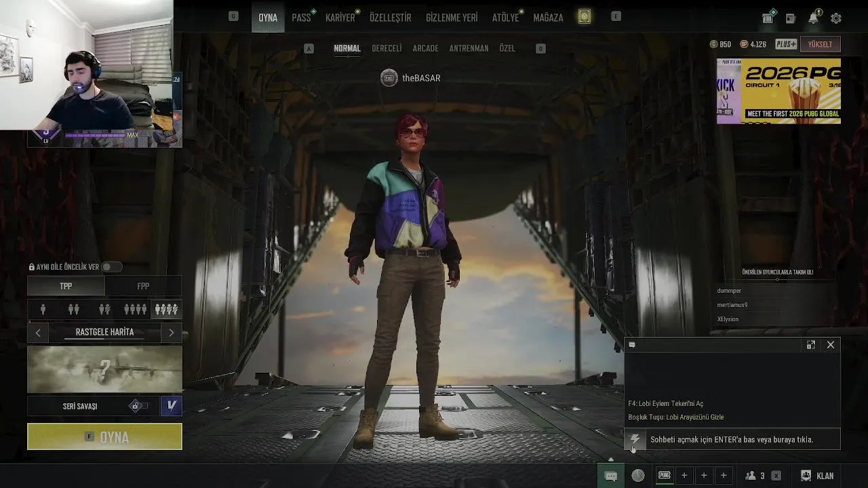Screen dimensions: 868x488
Task: Select the DERECELİ ranked mode
Action: point(387,49)
